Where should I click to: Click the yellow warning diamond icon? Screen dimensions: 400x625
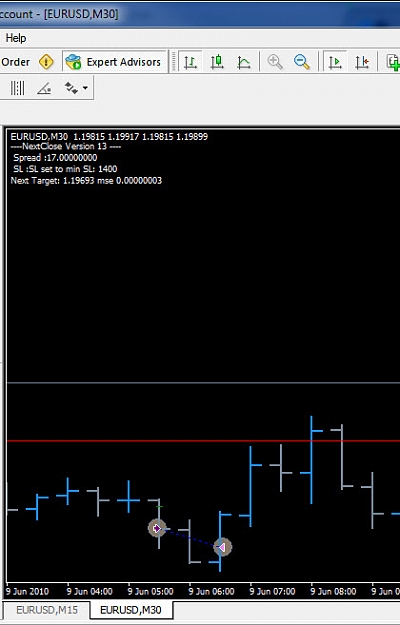tap(46, 62)
